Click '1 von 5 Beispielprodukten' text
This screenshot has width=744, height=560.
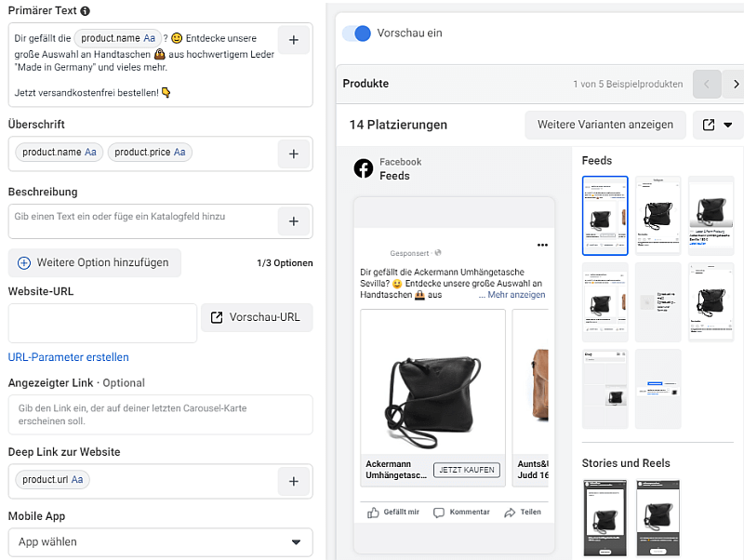[x=628, y=84]
